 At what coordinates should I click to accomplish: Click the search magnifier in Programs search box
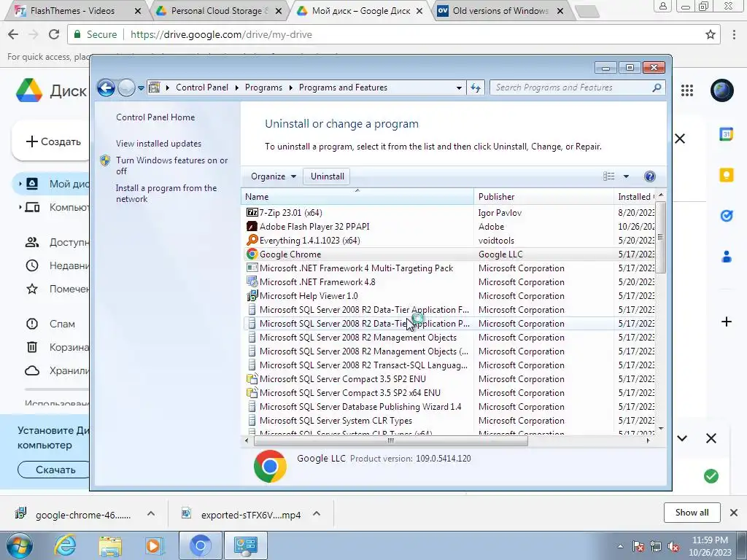(x=657, y=87)
